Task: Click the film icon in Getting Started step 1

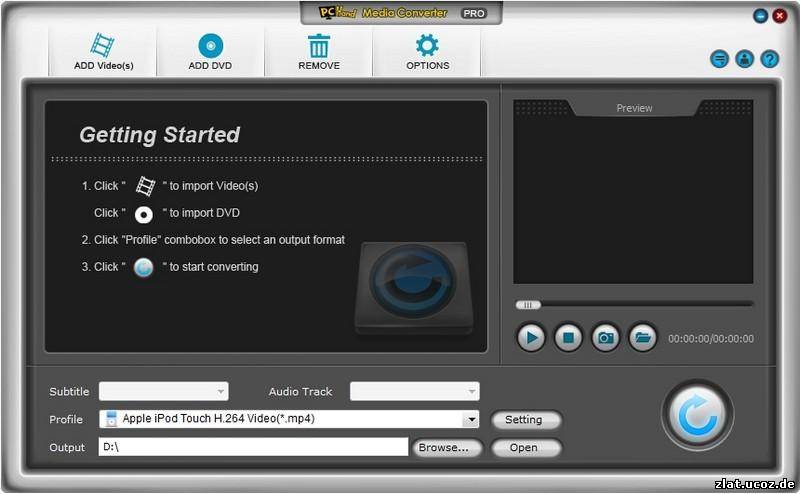Action: pos(145,186)
